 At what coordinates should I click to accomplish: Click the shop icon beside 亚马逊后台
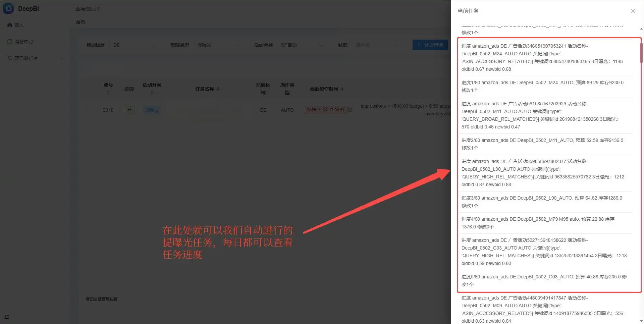10,58
